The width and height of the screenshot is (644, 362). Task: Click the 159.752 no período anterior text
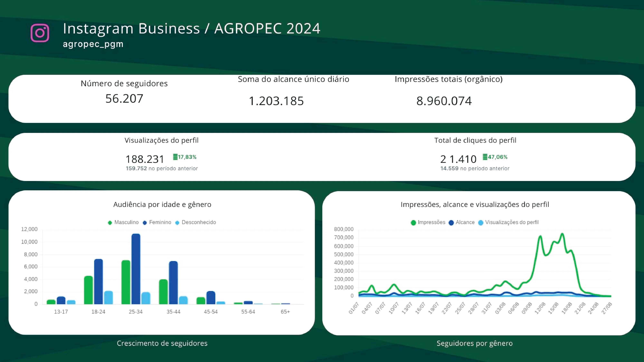[x=162, y=168]
